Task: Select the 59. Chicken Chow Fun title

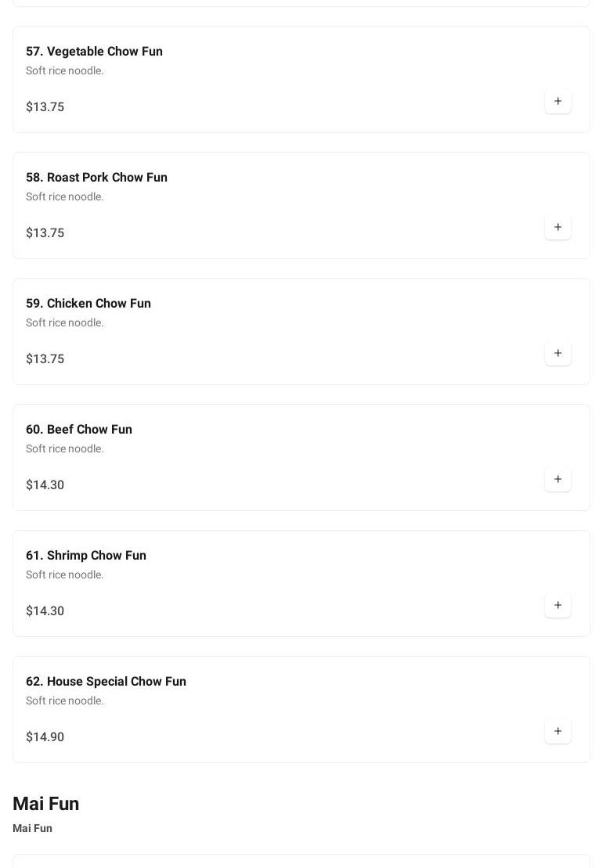Action: tap(88, 304)
